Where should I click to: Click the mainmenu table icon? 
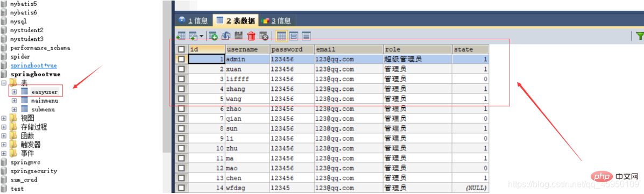pyautogui.click(x=25, y=100)
